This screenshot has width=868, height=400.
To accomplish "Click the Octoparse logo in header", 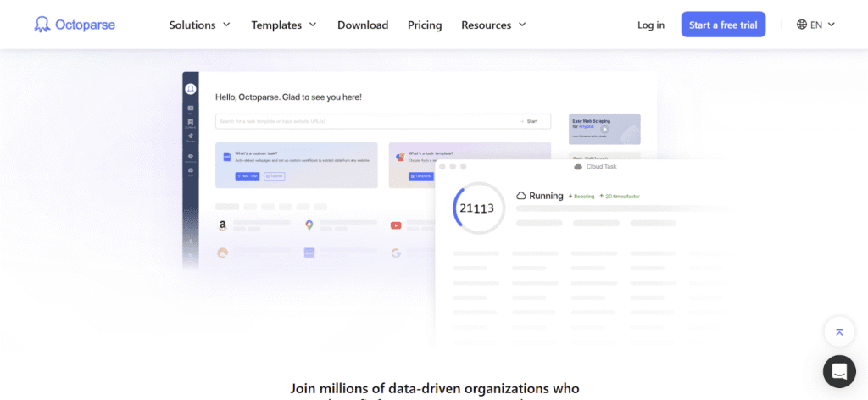I will 75,25.
